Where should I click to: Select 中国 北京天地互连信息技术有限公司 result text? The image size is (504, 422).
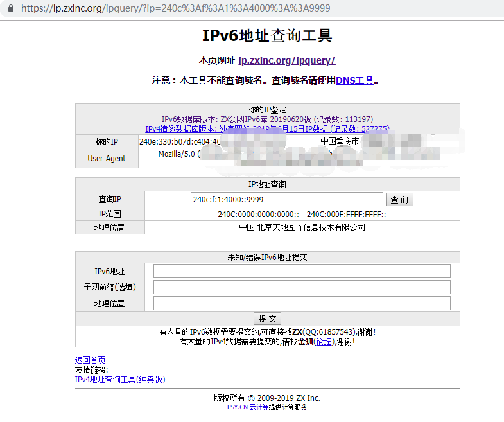point(302,227)
